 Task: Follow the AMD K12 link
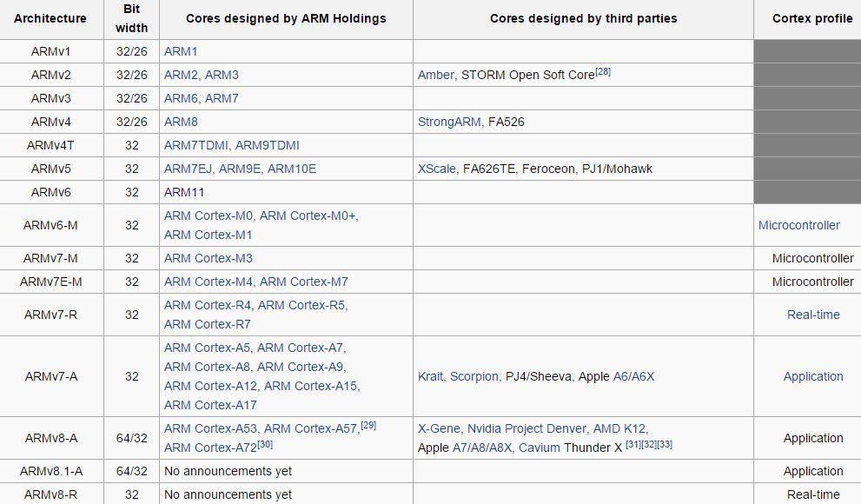tap(619, 428)
